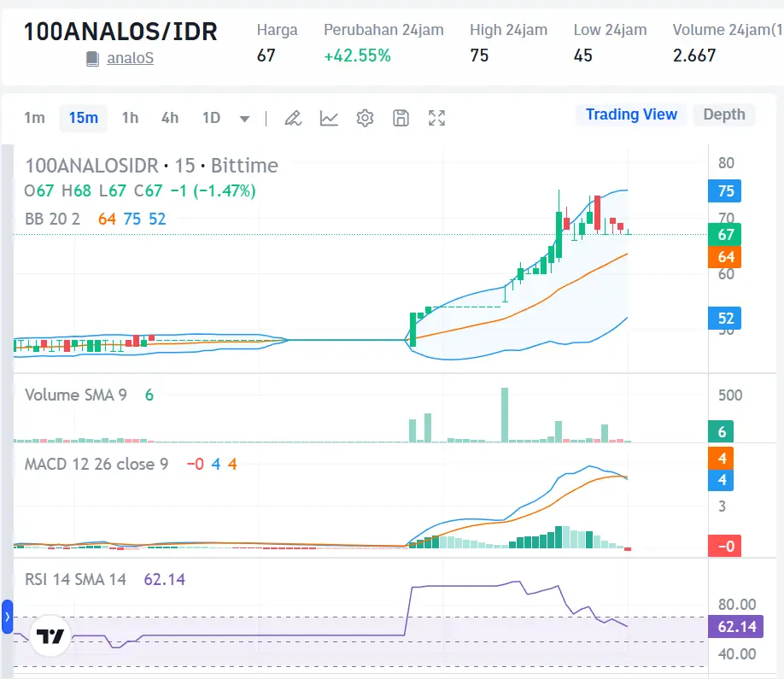
Task: Open the chart type selector icon
Action: point(329,118)
